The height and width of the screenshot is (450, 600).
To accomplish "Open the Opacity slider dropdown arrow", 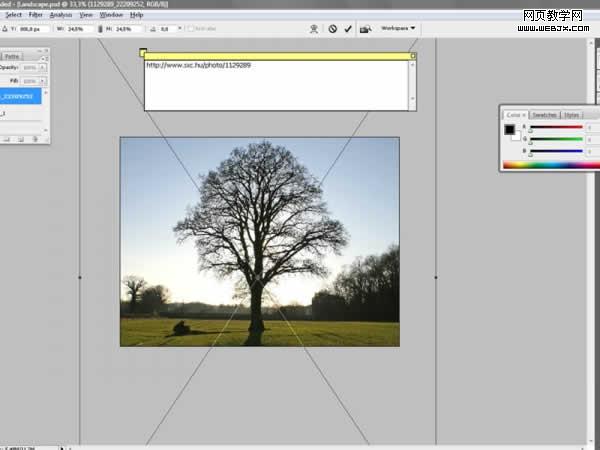I will click(x=42, y=68).
